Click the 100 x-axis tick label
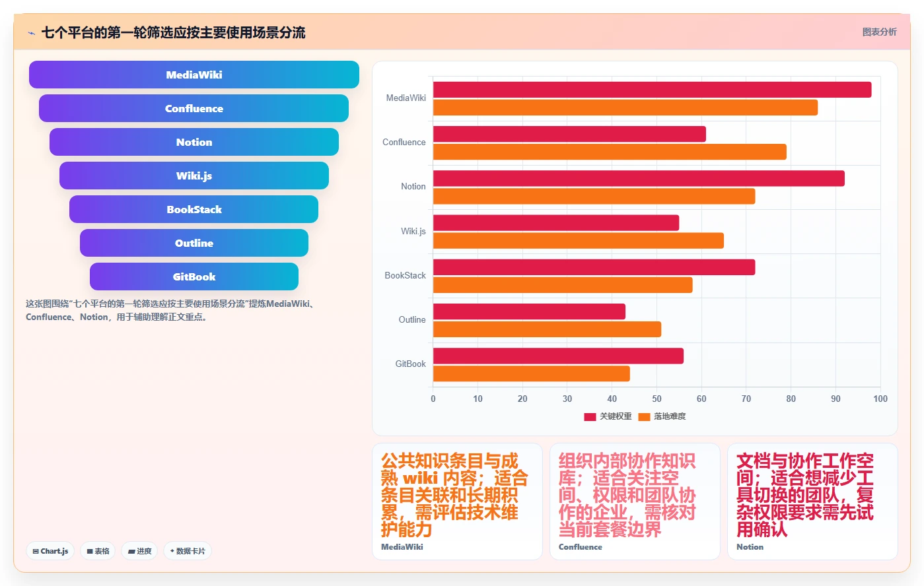 (x=880, y=399)
